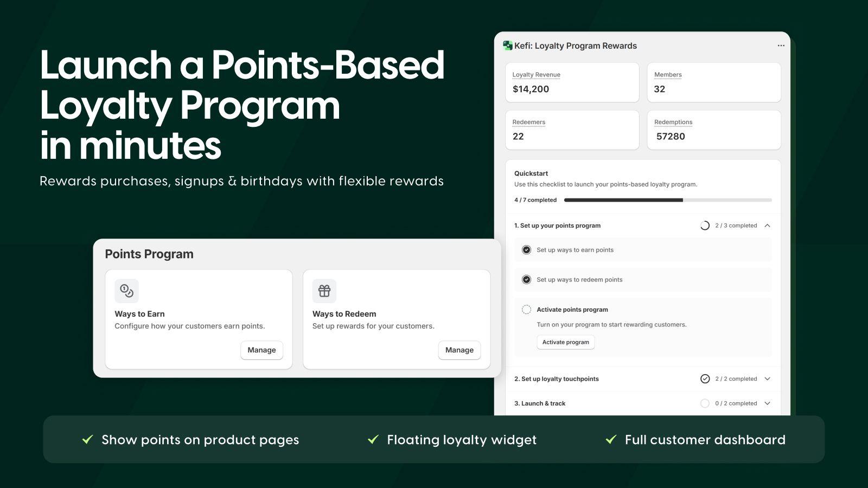The height and width of the screenshot is (488, 868).
Task: Click the Activate program button
Action: pyautogui.click(x=565, y=342)
